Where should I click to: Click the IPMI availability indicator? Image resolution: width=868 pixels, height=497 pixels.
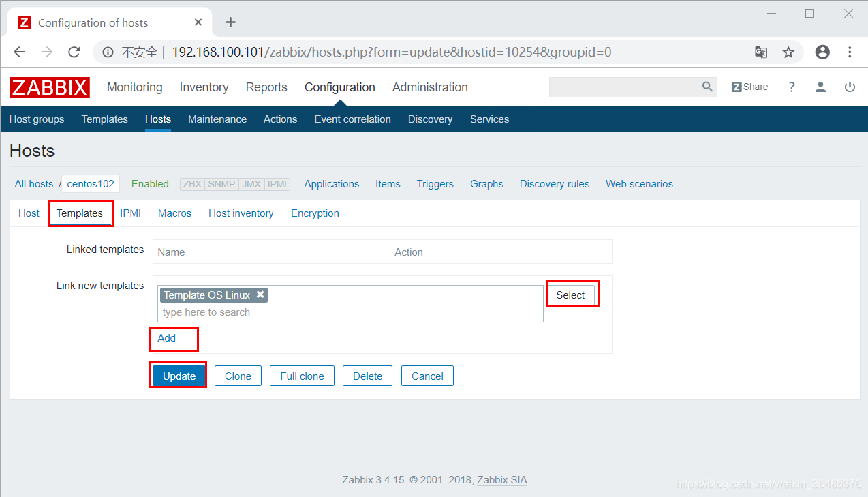(x=277, y=184)
